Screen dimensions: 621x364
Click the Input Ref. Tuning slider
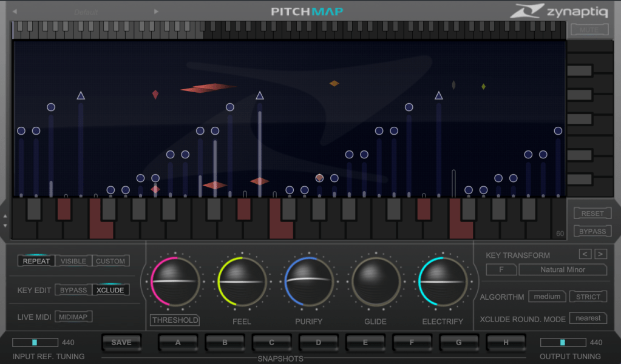point(35,342)
